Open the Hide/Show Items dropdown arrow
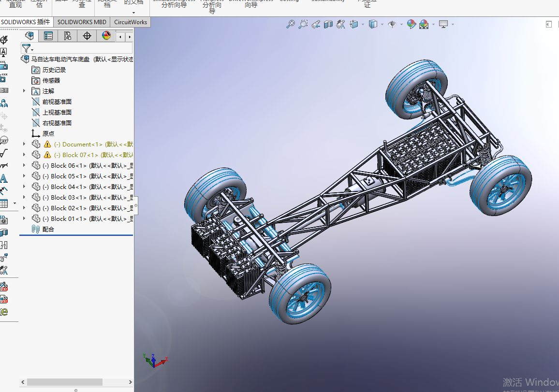Screen dimensions: 559x392 coord(401,25)
